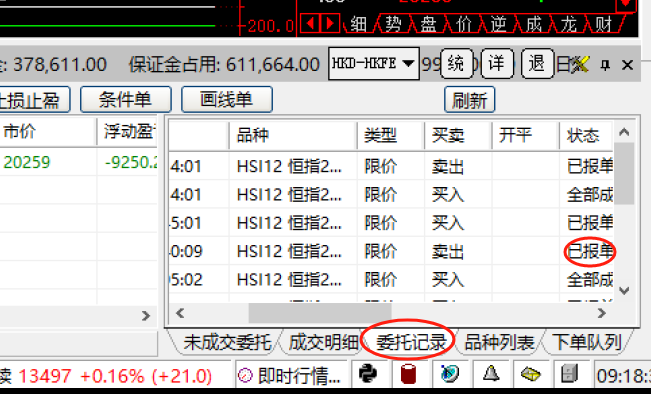Select the 5:01 买入 order row
The image size is (651, 394).
[x=391, y=223]
